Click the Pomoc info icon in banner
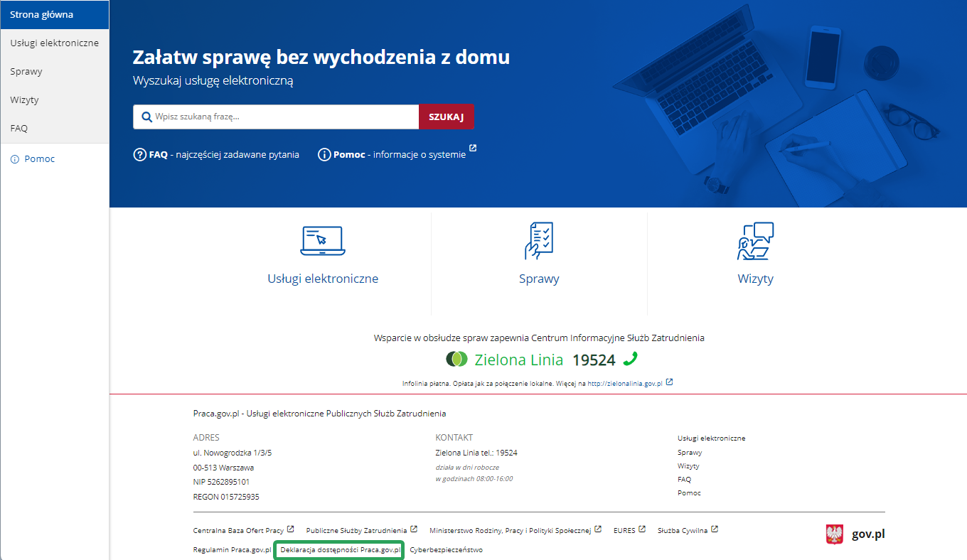This screenshot has width=967, height=560. tap(324, 154)
